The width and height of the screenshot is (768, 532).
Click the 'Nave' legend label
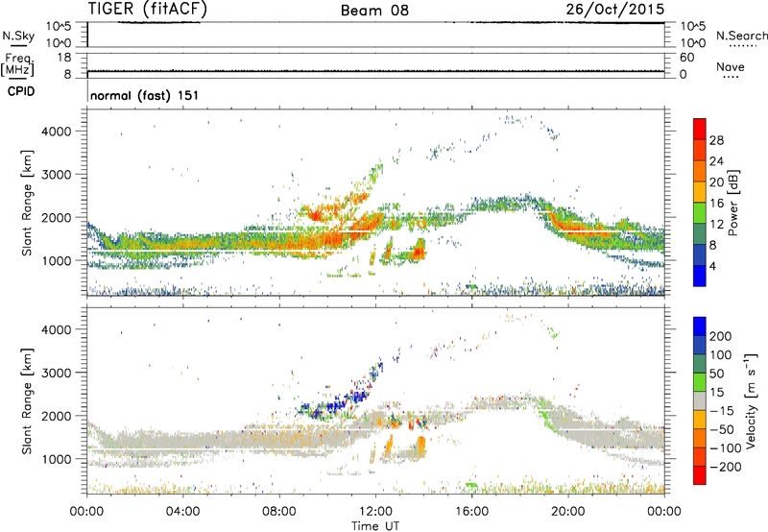tap(731, 66)
